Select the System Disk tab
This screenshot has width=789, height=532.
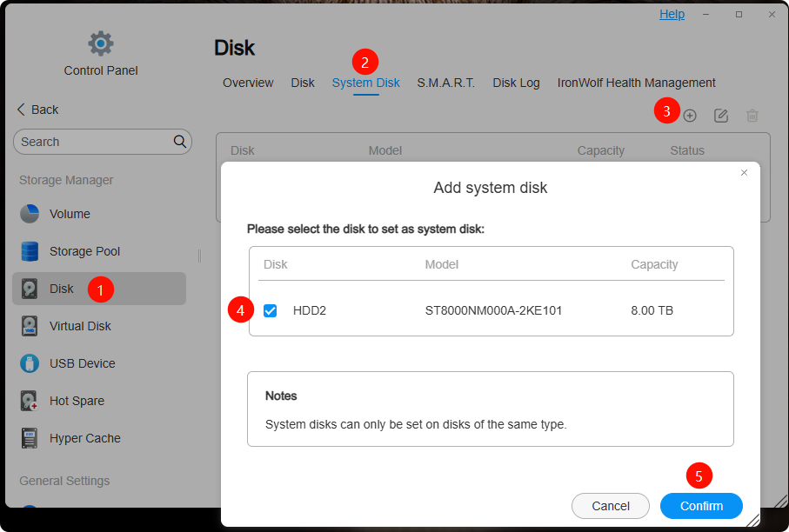[366, 83]
